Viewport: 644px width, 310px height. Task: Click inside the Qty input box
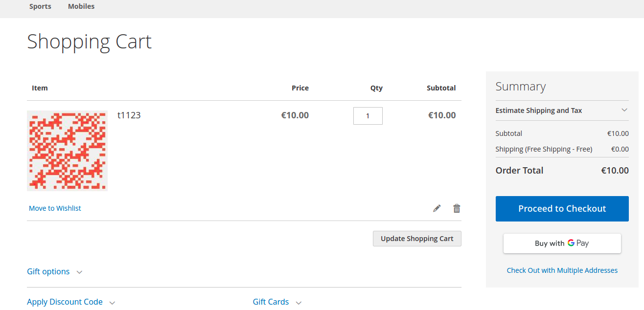[368, 115]
